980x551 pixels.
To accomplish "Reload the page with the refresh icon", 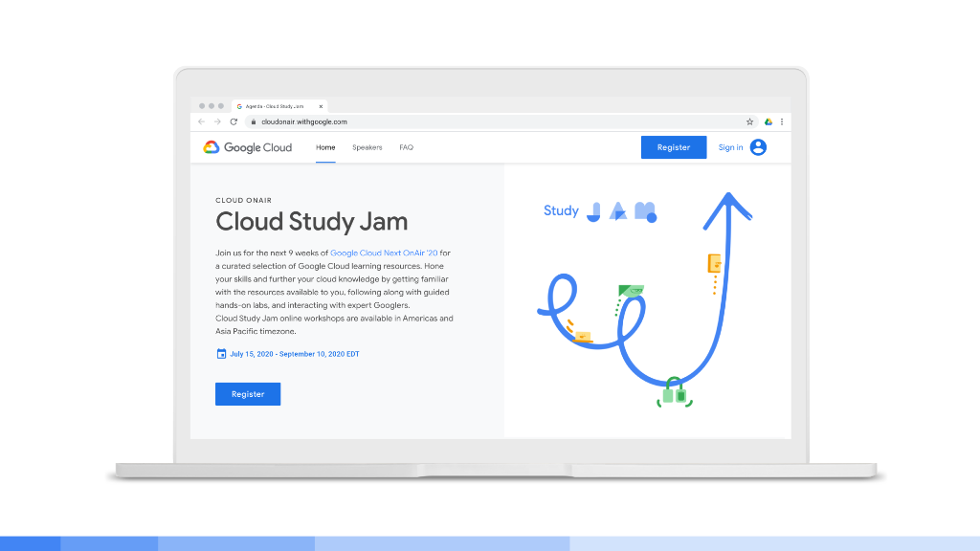I will click(234, 121).
